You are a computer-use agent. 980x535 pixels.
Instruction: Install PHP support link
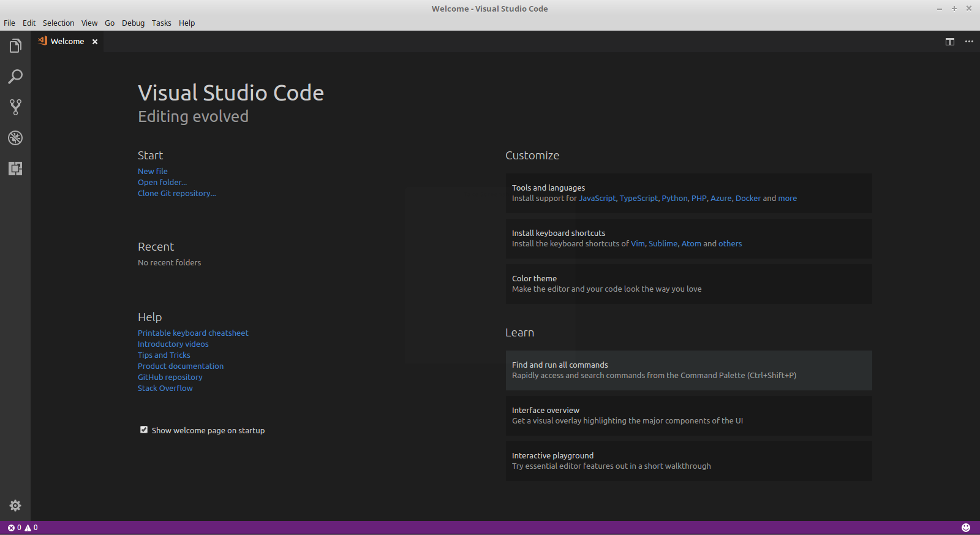(x=699, y=198)
